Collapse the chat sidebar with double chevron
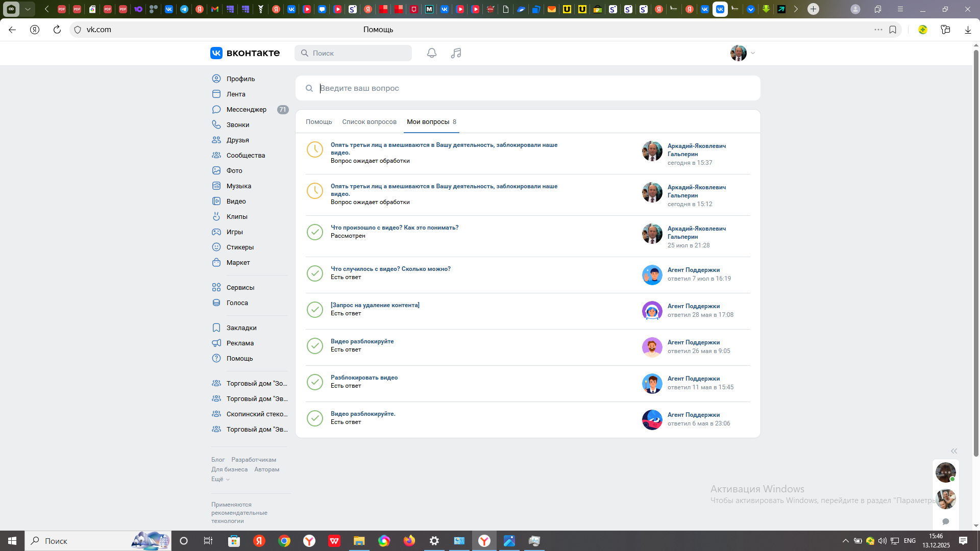Viewport: 980px width, 551px height. pos(953,451)
